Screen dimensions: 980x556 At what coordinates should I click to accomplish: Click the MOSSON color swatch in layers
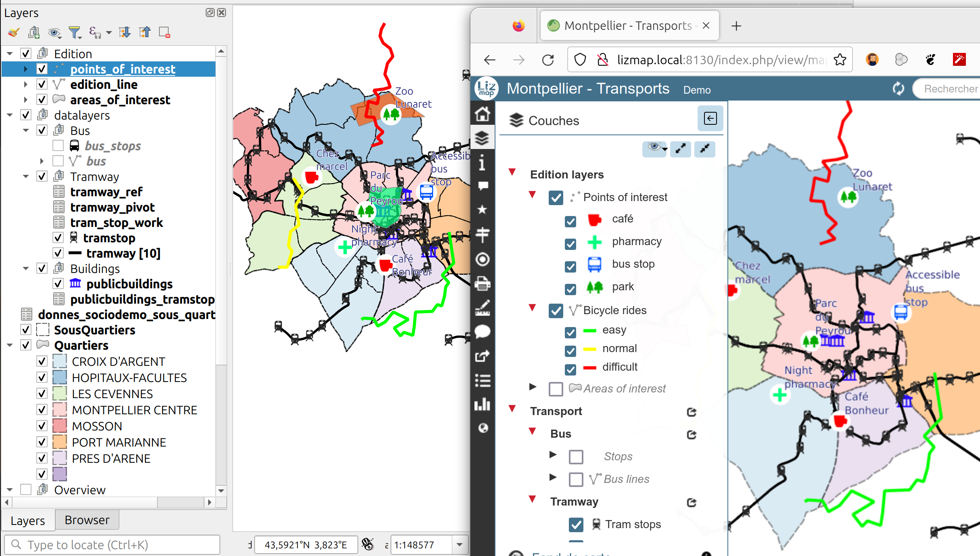click(60, 426)
